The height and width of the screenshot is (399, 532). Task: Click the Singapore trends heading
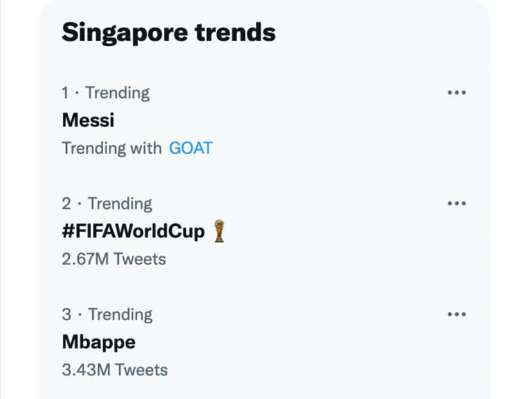169,32
